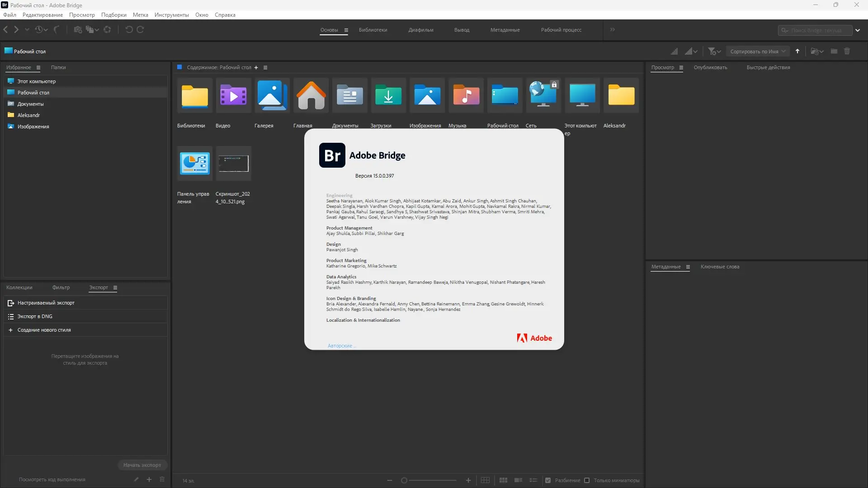Lock thumbnail grid icon

(485, 480)
